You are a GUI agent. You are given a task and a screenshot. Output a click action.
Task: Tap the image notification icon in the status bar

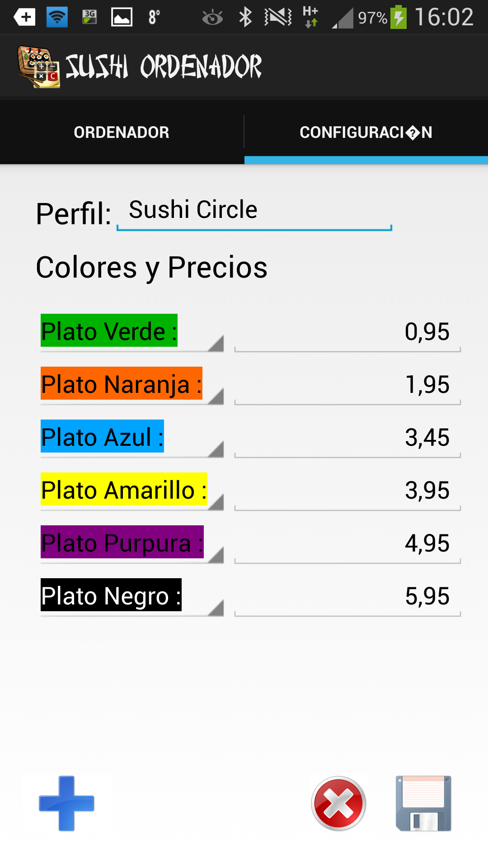[x=122, y=17]
